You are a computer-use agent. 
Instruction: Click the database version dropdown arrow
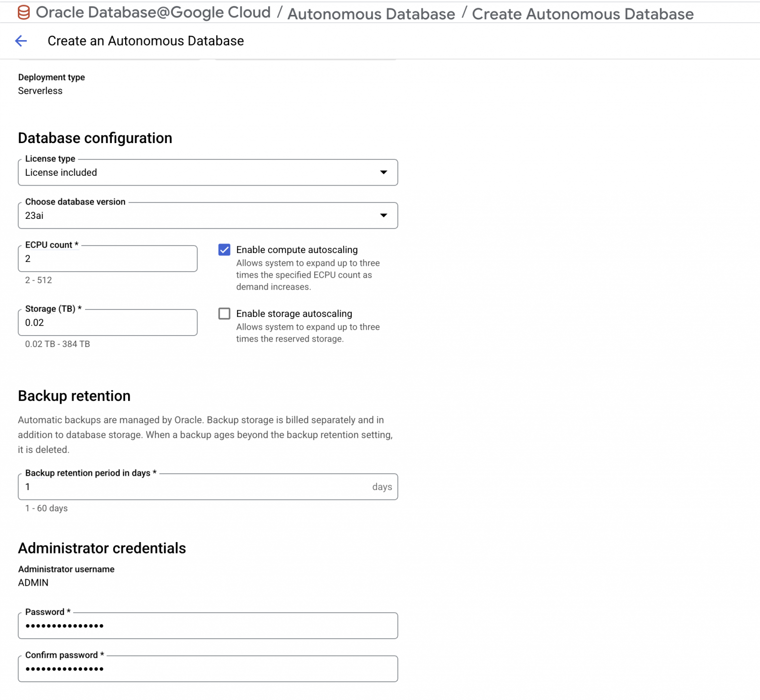click(x=383, y=215)
